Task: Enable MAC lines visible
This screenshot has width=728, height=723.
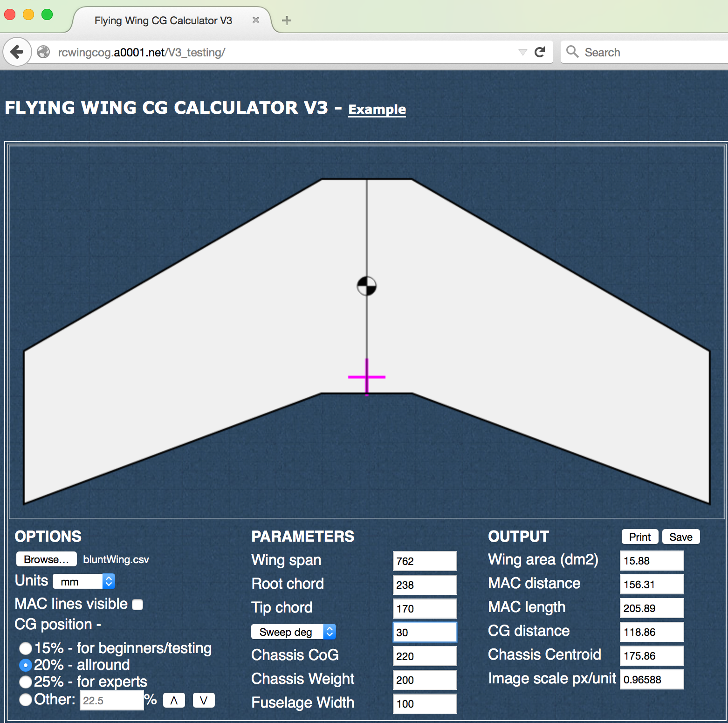Action: (137, 604)
